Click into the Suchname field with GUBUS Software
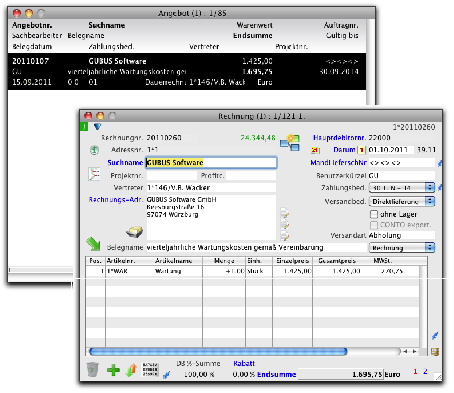This screenshot has width=454, height=393. (x=211, y=163)
